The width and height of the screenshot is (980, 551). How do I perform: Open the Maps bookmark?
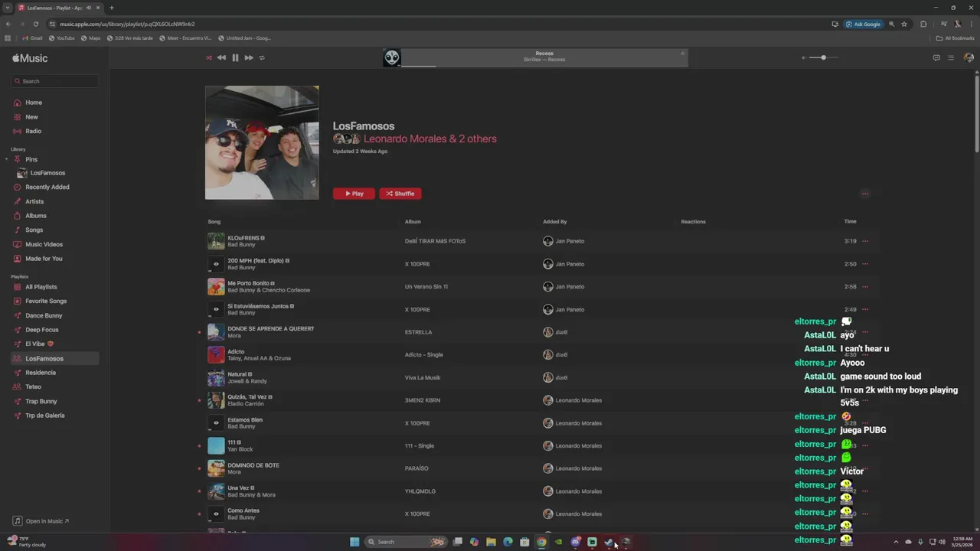90,38
